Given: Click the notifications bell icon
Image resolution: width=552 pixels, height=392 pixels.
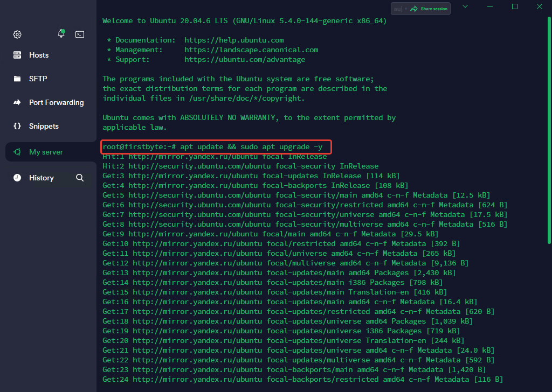Looking at the screenshot, I should pos(61,34).
